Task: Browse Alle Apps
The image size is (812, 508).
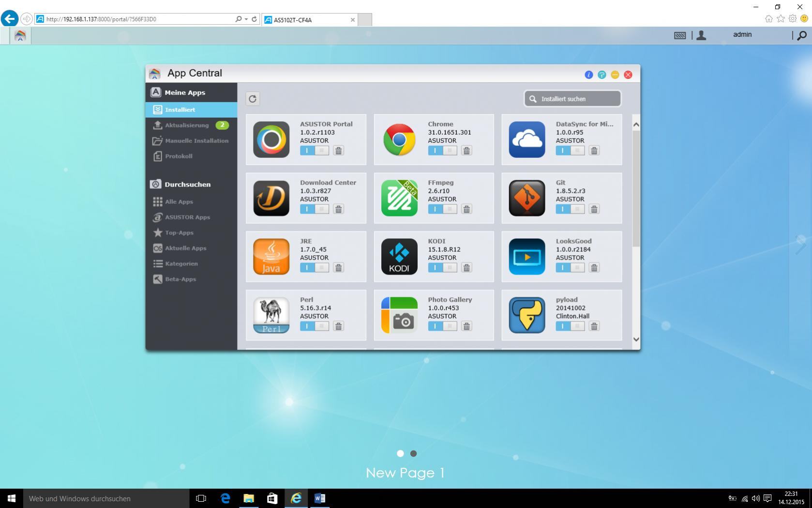Action: coord(191,201)
